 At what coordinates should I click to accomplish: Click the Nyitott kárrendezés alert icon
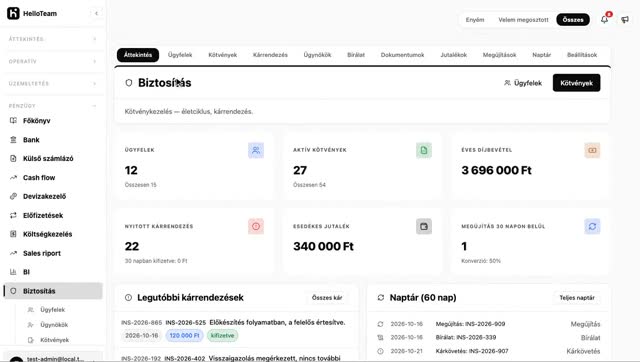click(256, 226)
